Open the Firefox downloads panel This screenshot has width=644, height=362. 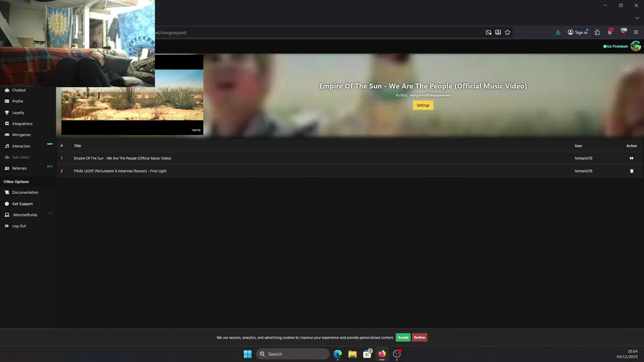(558, 32)
